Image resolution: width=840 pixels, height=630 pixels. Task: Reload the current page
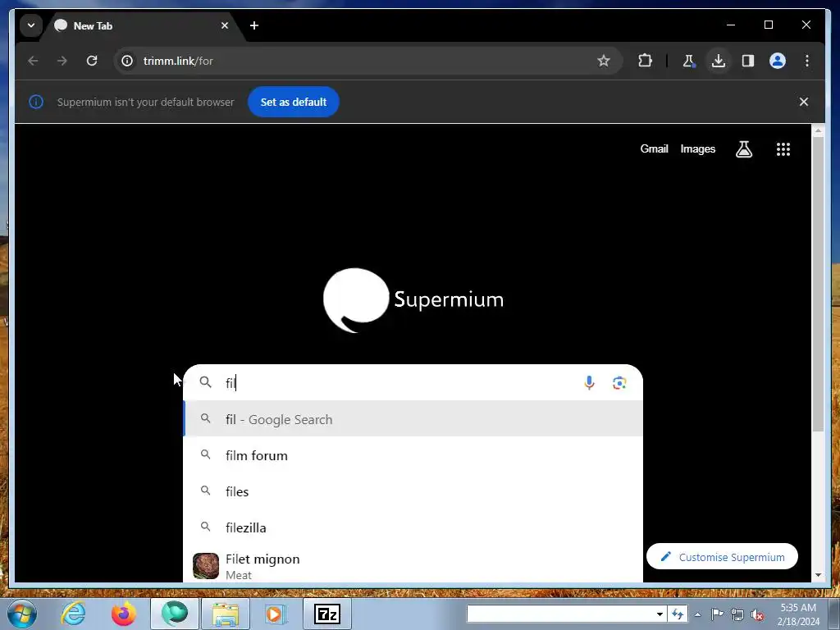(x=92, y=61)
